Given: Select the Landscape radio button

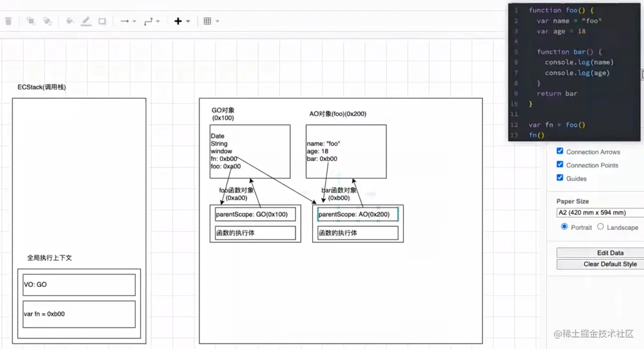Looking at the screenshot, I should click(x=601, y=226).
